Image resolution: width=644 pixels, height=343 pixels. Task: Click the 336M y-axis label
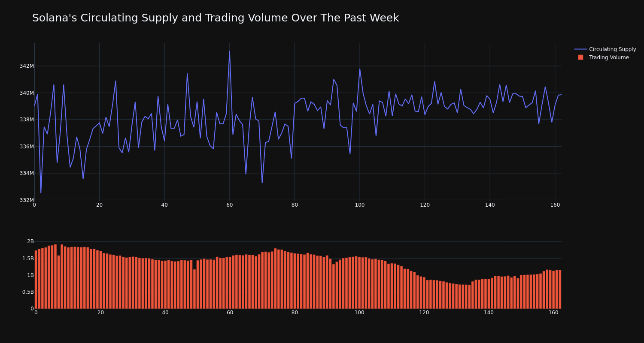(x=27, y=147)
